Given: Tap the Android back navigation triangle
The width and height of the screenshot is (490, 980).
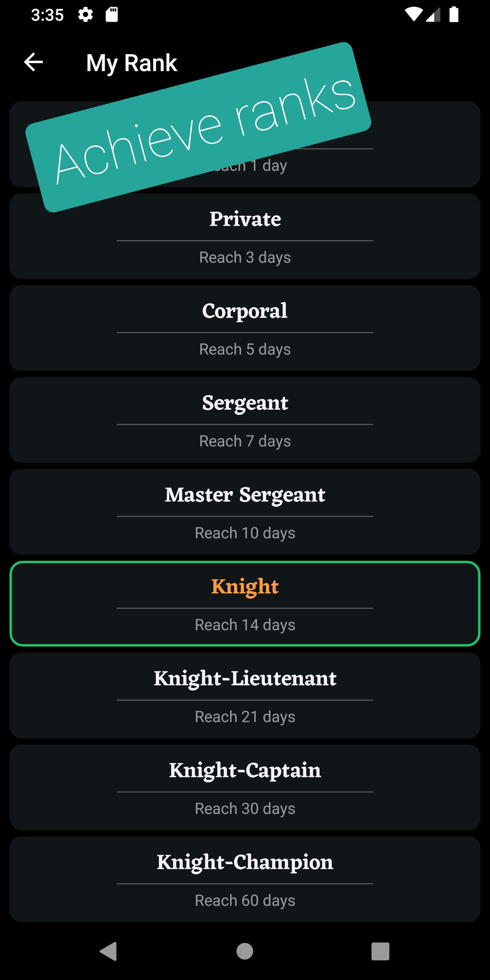Looking at the screenshot, I should point(109,951).
